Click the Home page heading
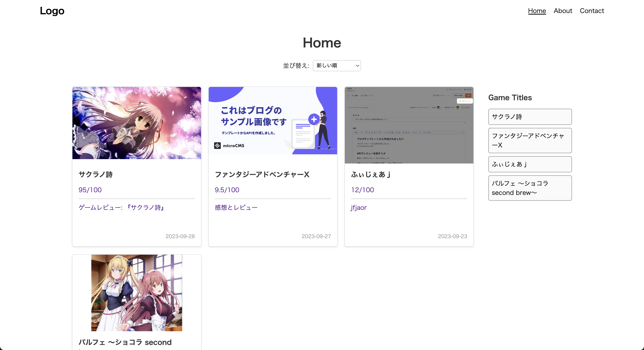 coord(322,43)
